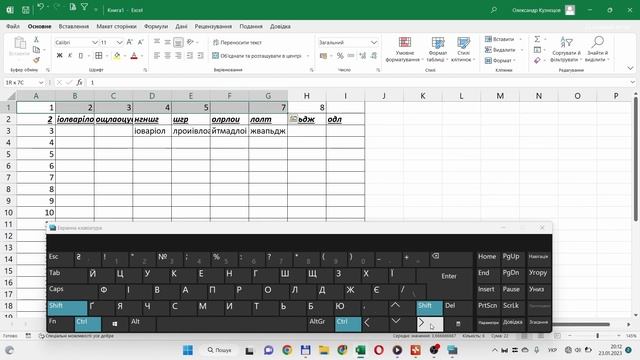Expand the formula bar chevron
The height and width of the screenshot is (360, 640).
click(x=632, y=82)
